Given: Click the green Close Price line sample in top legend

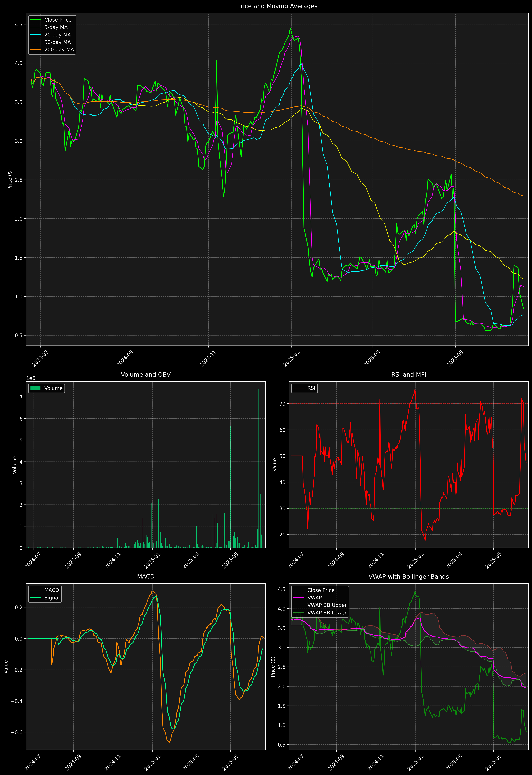Looking at the screenshot, I should coord(35,20).
